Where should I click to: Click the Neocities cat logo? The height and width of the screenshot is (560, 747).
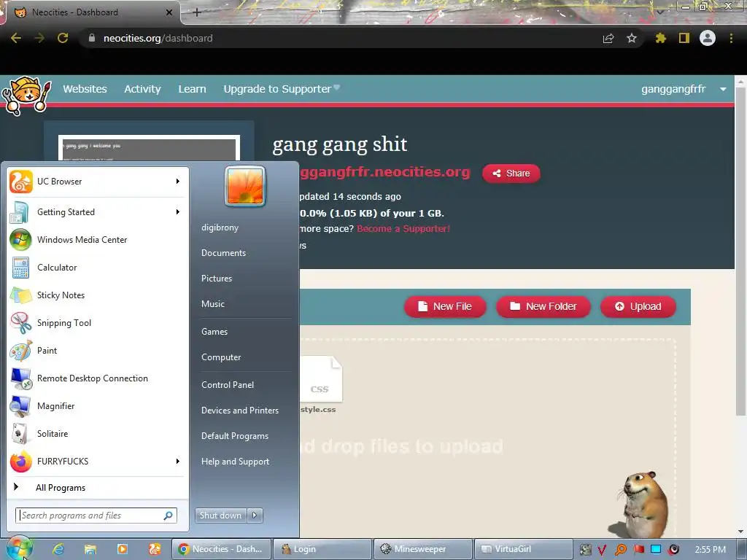tap(26, 96)
